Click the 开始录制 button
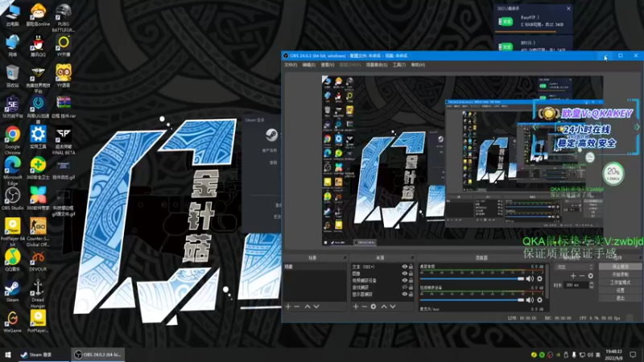 620,274
